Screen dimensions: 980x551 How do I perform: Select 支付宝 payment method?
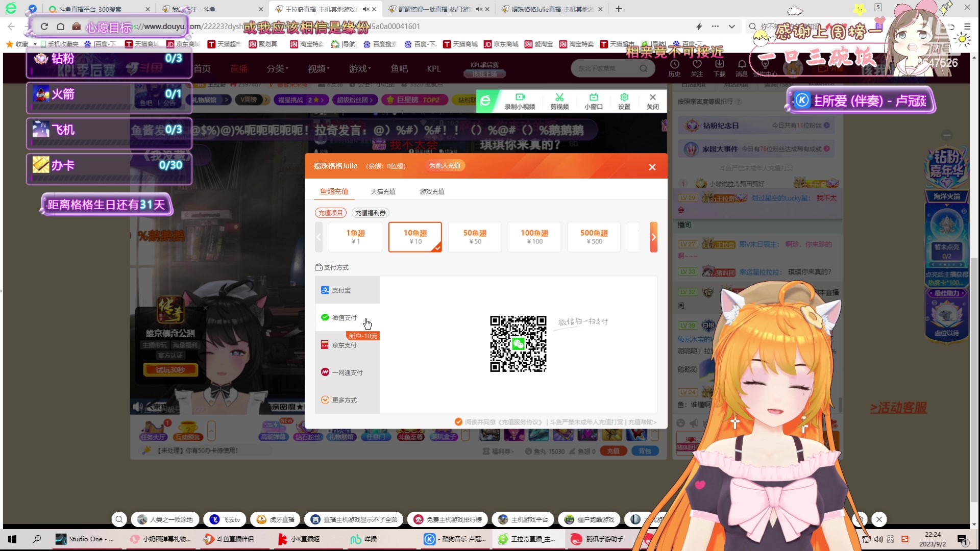pyautogui.click(x=347, y=290)
